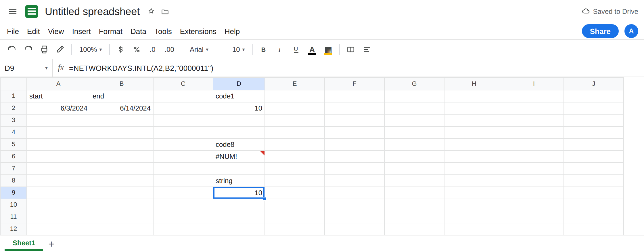Move spreadsheet using the folder icon
644x251 pixels.
[165, 12]
